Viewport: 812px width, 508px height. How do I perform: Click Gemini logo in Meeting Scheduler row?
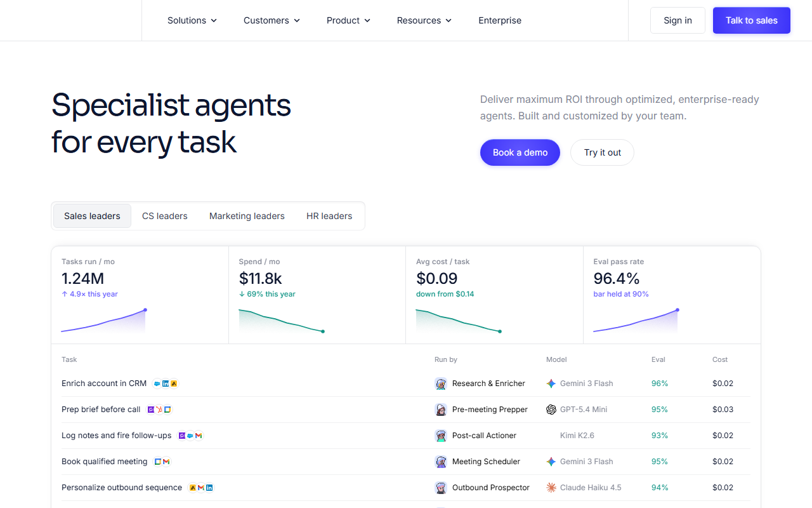click(x=551, y=462)
